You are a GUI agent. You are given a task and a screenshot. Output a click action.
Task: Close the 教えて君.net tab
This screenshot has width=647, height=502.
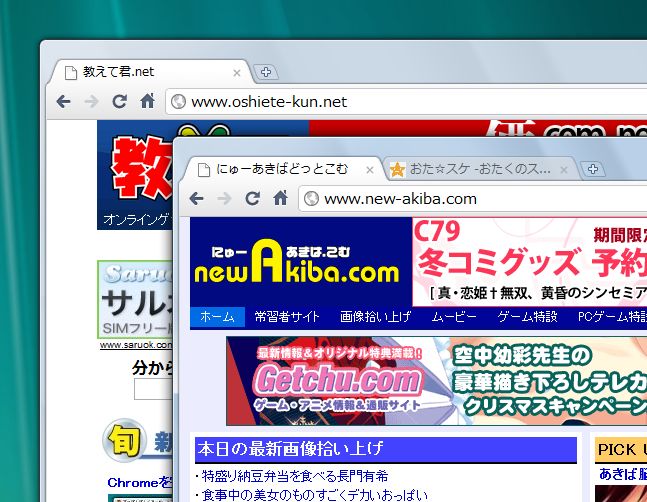[x=237, y=73]
